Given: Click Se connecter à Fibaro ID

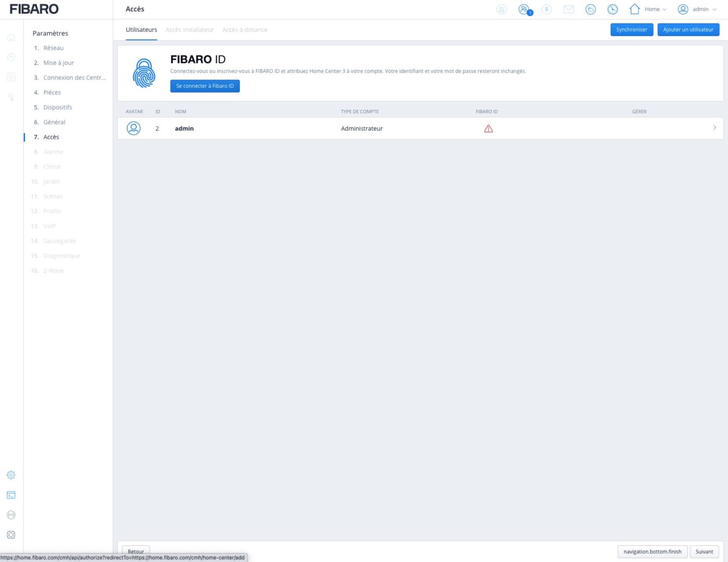Looking at the screenshot, I should (205, 86).
